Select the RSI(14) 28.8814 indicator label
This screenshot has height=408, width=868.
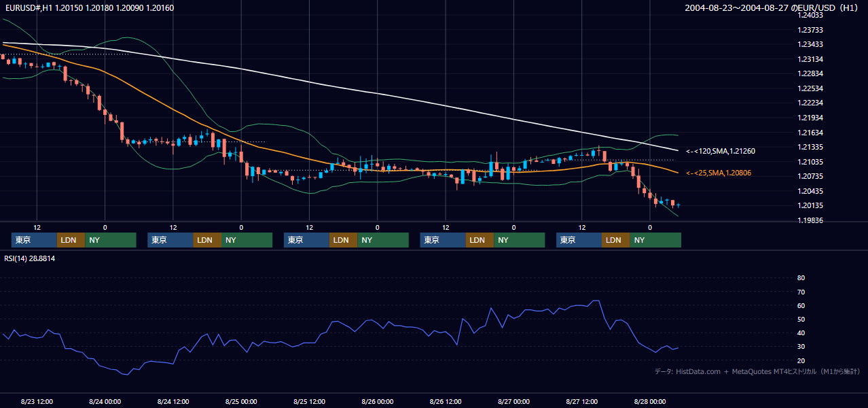click(x=30, y=258)
